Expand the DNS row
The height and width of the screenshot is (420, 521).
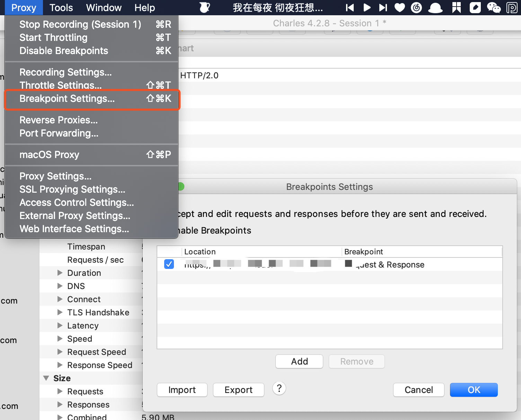pyautogui.click(x=60, y=286)
